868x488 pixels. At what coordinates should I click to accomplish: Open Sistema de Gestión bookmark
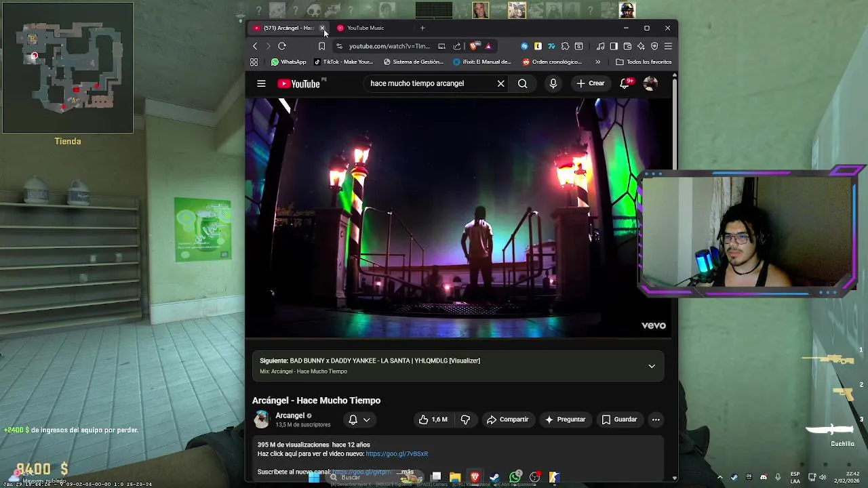[x=414, y=62]
